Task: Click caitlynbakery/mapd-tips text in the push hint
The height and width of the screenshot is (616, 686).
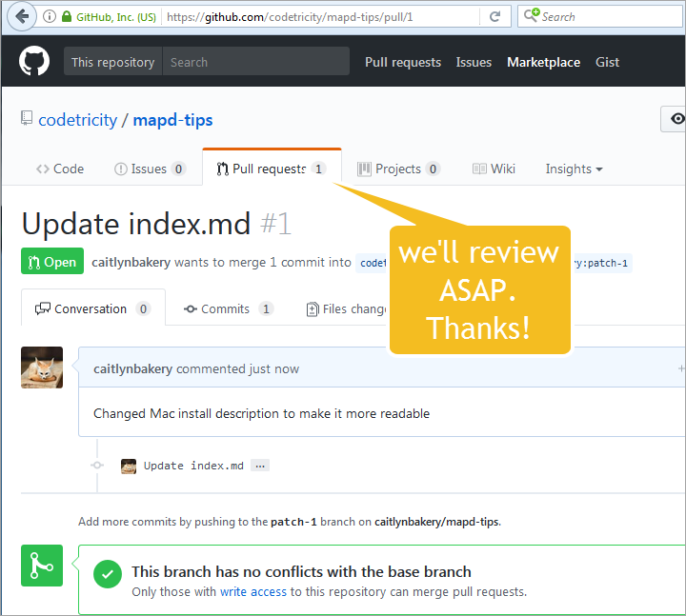Action: click(x=436, y=522)
